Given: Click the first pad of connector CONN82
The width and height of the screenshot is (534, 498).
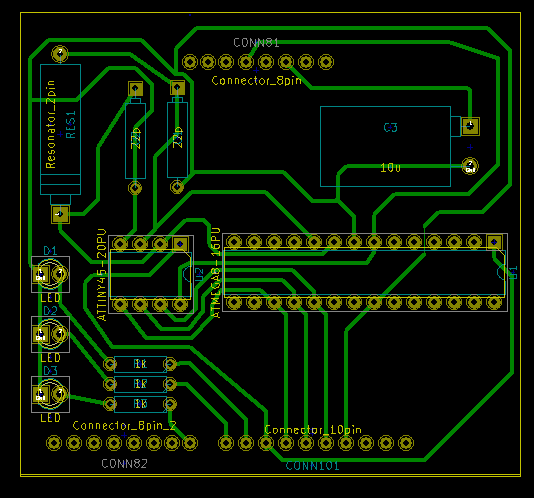Looking at the screenshot, I should (x=54, y=443).
